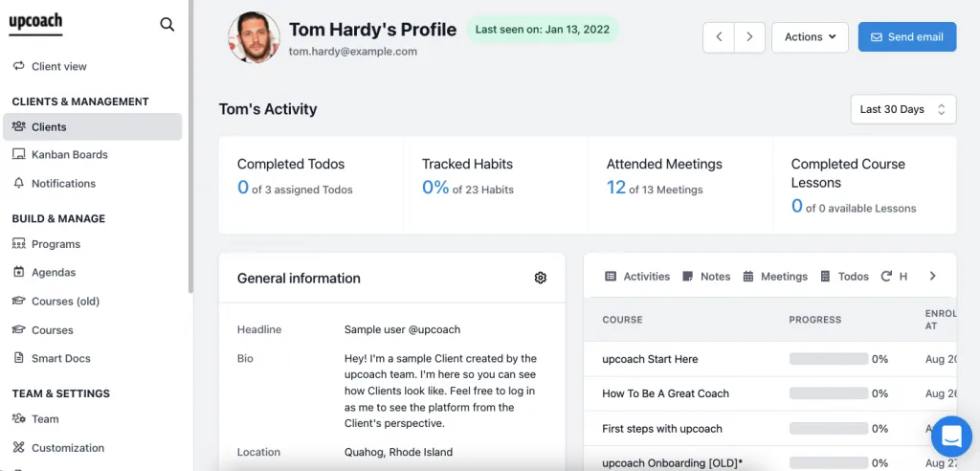
Task: Expand the Last 30 Days selector
Action: tap(903, 109)
